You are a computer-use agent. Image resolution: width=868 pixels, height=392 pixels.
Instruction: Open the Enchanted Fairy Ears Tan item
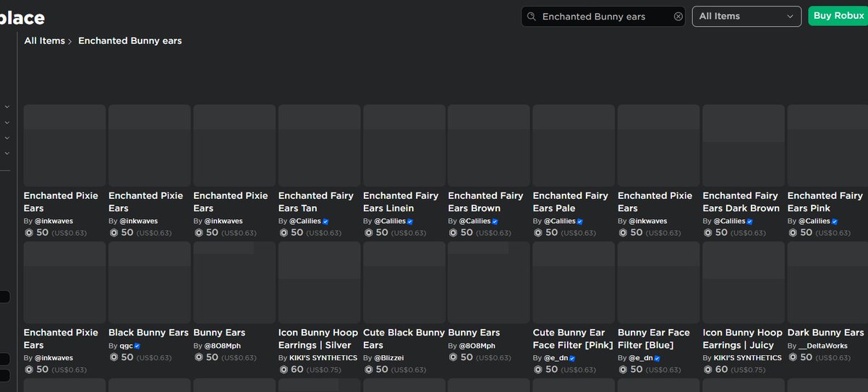click(316, 202)
